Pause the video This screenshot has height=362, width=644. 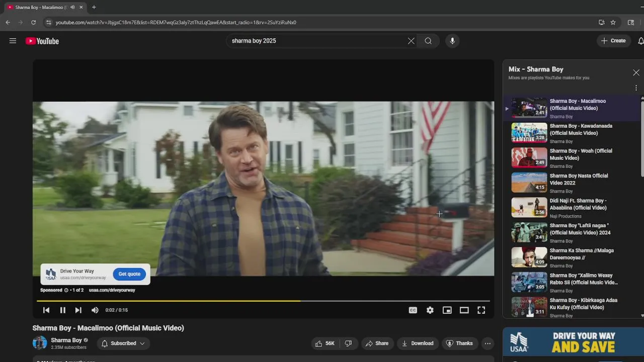(x=63, y=310)
